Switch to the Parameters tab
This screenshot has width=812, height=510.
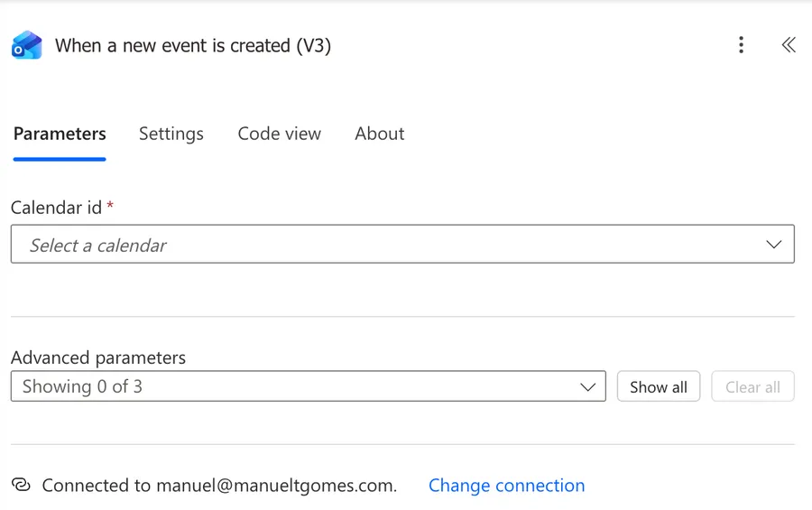point(60,134)
